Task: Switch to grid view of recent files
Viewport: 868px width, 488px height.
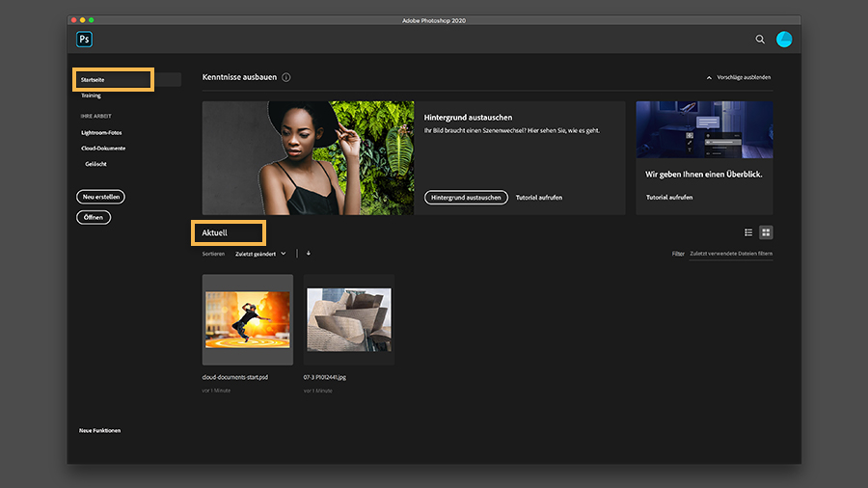Action: [766, 232]
